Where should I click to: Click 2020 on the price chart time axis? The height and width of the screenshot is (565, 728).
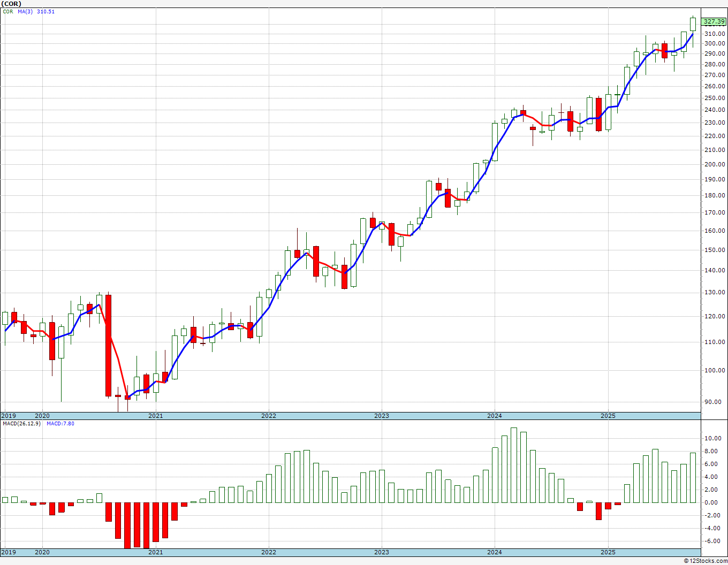click(x=42, y=416)
